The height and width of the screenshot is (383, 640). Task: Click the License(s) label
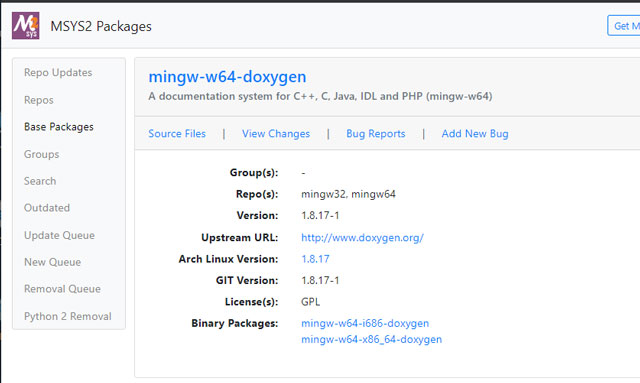click(251, 302)
